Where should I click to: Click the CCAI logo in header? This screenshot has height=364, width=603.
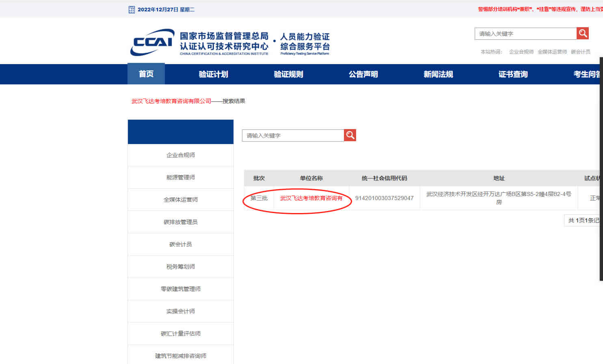coord(152,42)
